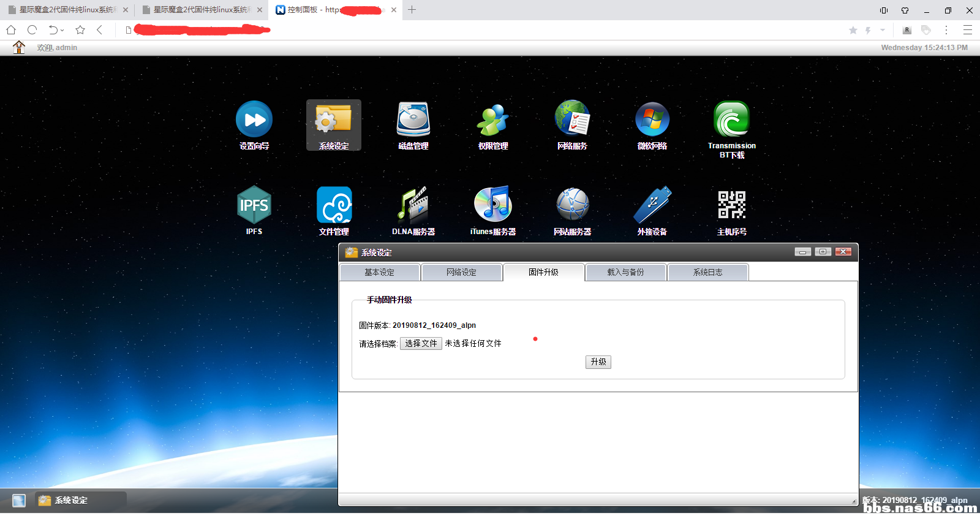Launch DLNA服务器 media server icon
The image size is (980, 516).
pos(413,205)
